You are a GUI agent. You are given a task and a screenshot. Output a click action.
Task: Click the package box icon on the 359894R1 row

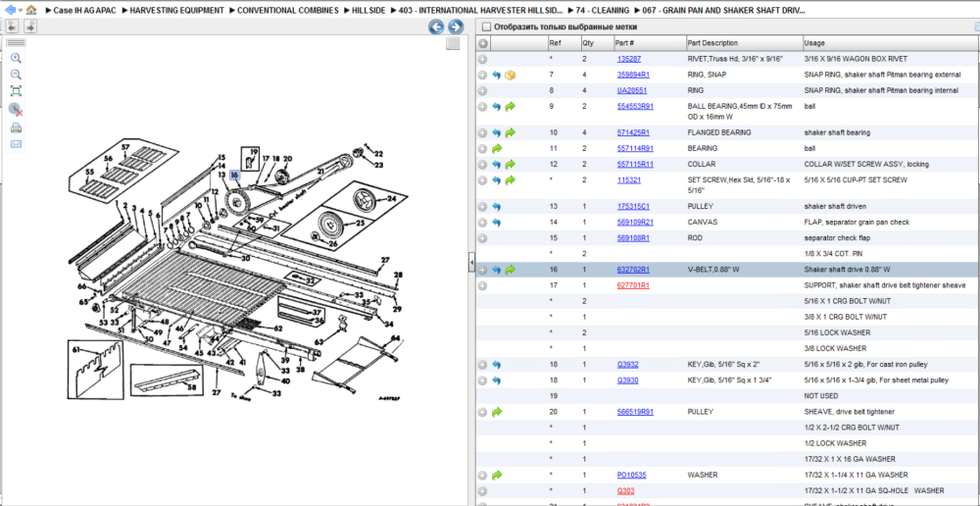(511, 76)
